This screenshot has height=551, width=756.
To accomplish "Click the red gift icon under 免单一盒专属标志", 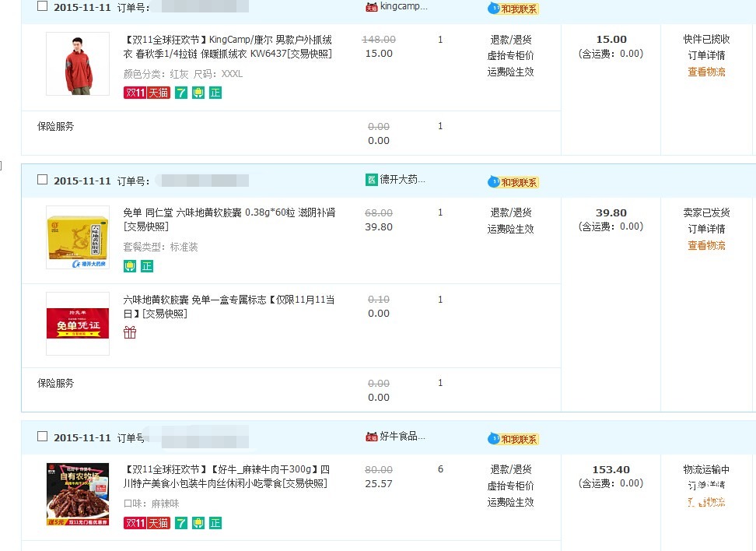I will (130, 332).
